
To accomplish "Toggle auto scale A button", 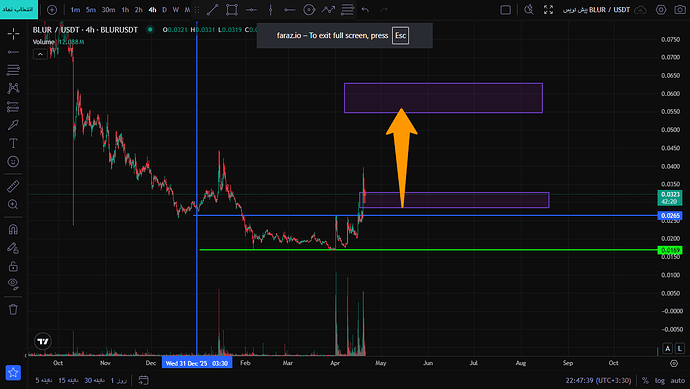I will (668, 349).
